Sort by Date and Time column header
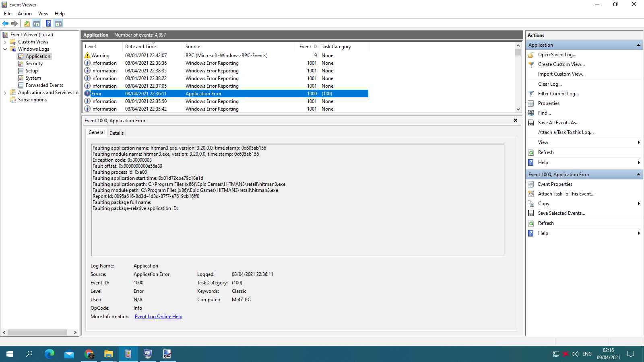The image size is (644, 362). (x=153, y=47)
